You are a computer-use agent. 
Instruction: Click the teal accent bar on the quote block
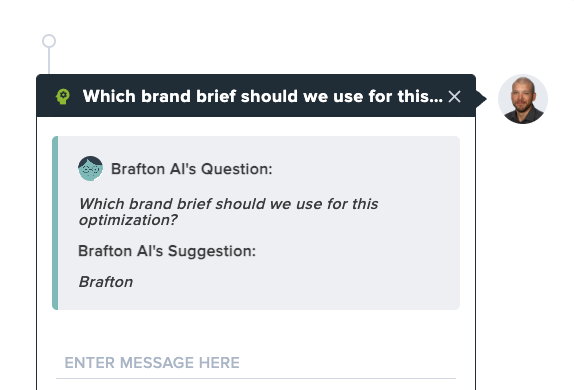click(x=55, y=223)
